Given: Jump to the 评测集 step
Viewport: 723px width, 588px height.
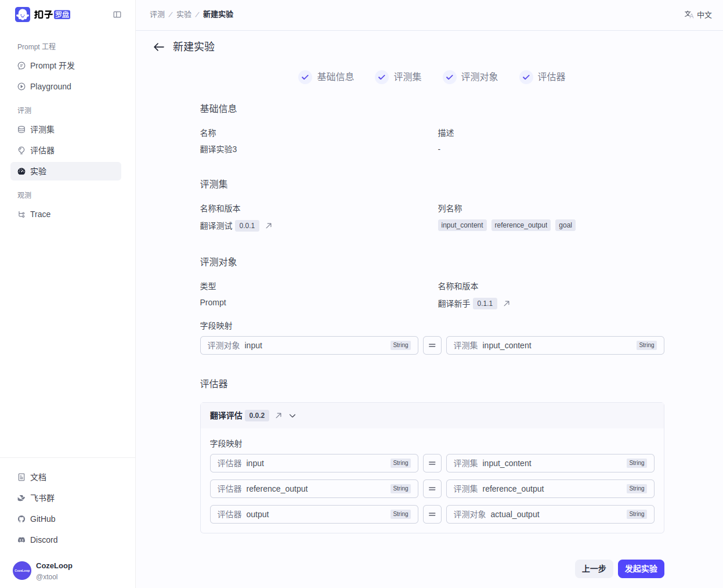Looking at the screenshot, I should pyautogui.click(x=399, y=77).
